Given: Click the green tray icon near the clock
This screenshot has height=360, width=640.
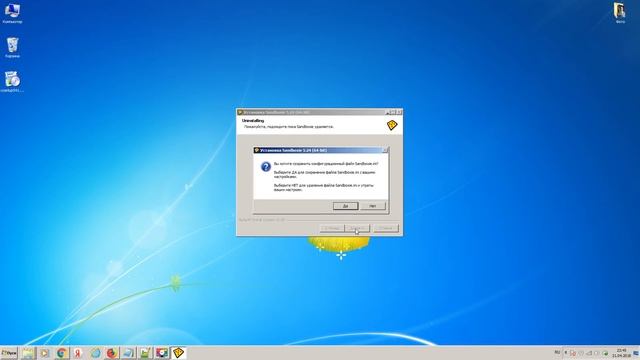Looking at the screenshot, I should pyautogui.click(x=605, y=353).
